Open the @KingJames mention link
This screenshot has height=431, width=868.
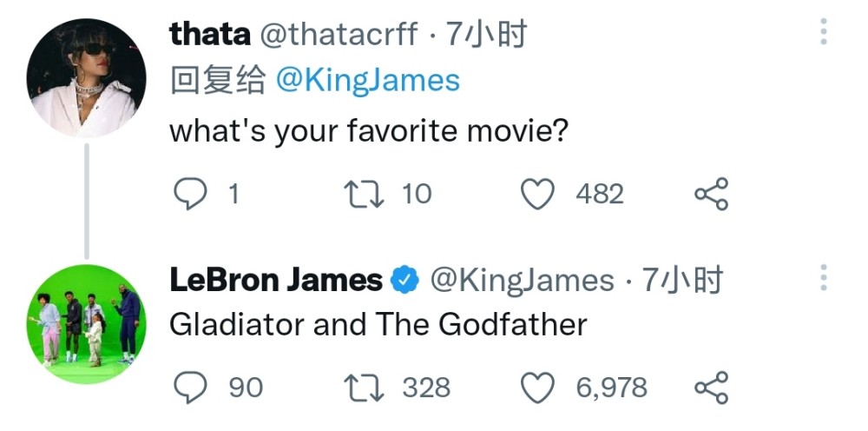pyautogui.click(x=367, y=81)
